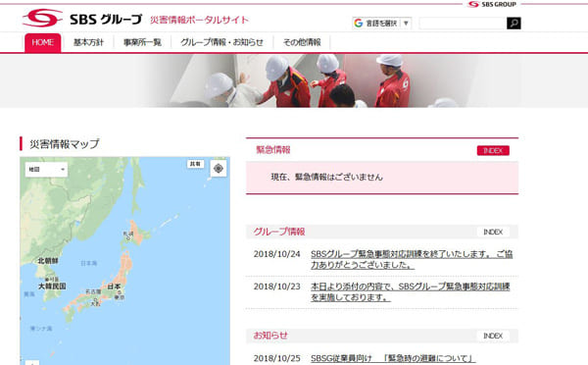Open the 基本方針 menu item
This screenshot has height=365, width=588.
88,42
